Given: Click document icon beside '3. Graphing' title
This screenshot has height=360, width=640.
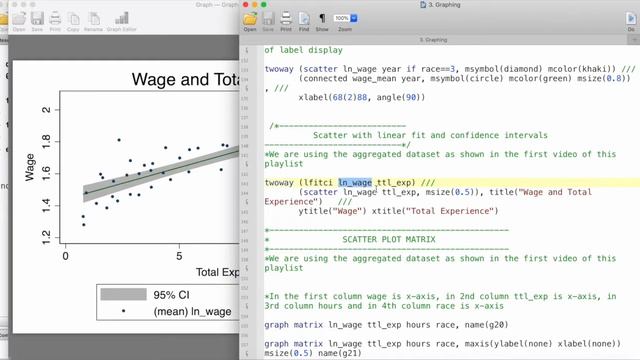Looking at the screenshot, I should point(423,5).
